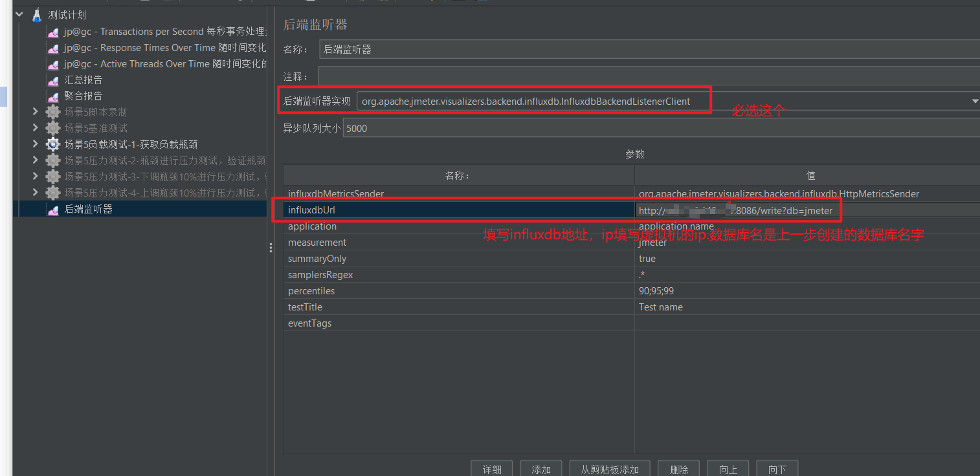Viewport: 980px width, 476px height.
Task: Click the 值 column header in parameters table
Action: coord(807,175)
